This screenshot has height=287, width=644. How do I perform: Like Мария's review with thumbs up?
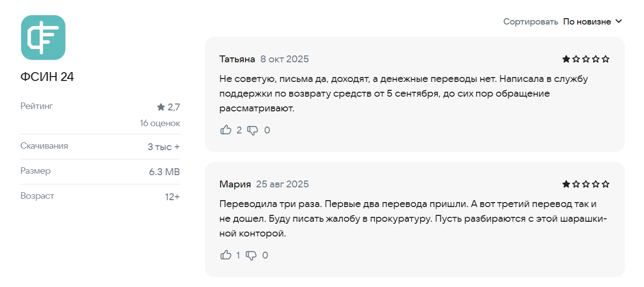pyautogui.click(x=226, y=255)
